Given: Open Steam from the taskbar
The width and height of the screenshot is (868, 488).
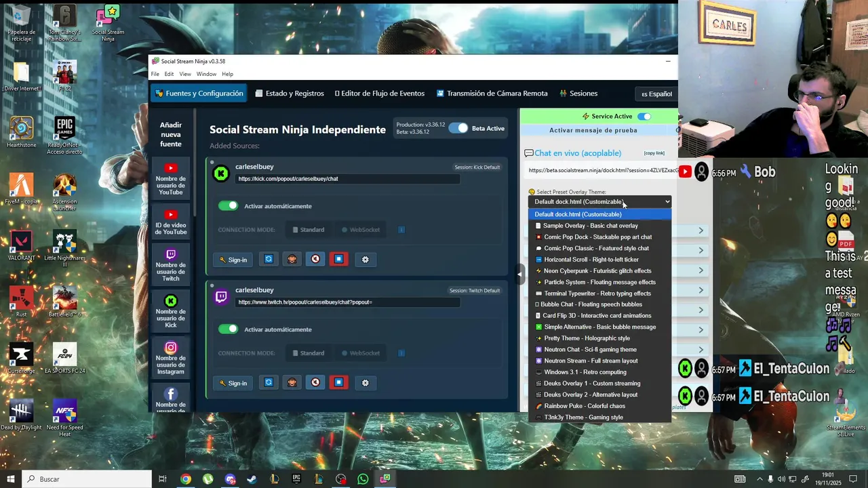Looking at the screenshot, I should point(252,479).
